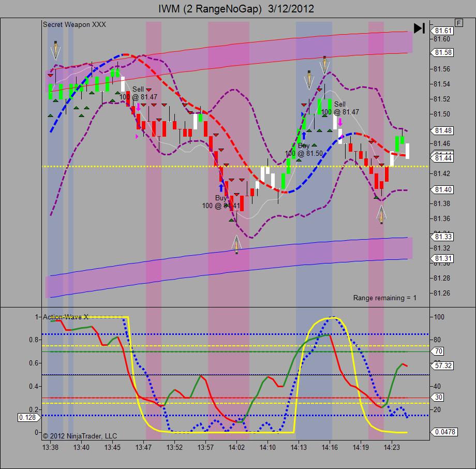
Task: Click the 81.26 price axis label
Action: [x=442, y=293]
